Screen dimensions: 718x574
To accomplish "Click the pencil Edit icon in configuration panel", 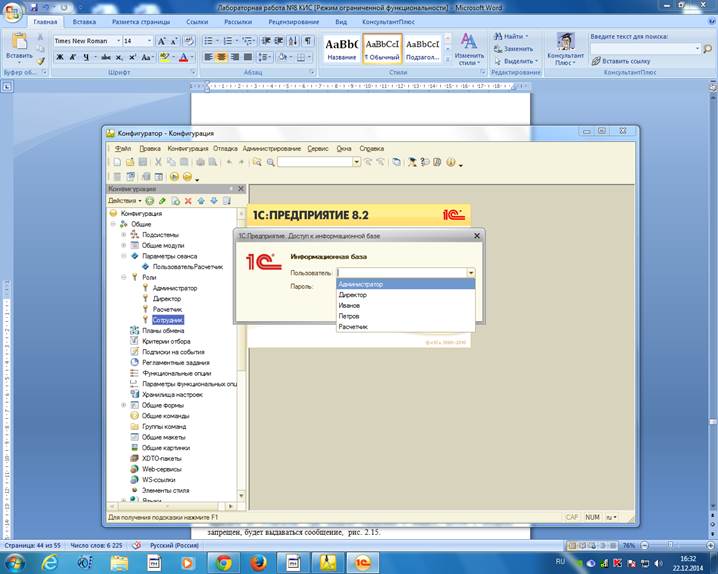I will (x=162, y=200).
